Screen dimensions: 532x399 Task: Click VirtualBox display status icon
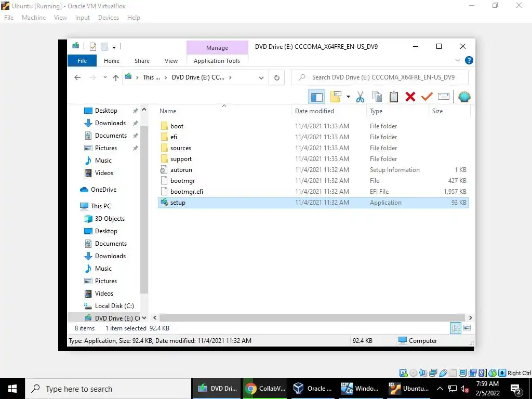pos(462,373)
